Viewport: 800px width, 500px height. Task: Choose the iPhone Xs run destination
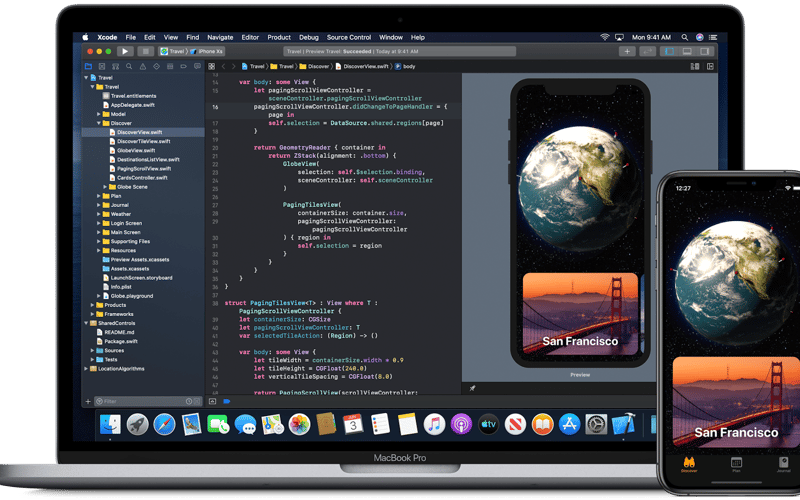tap(207, 52)
